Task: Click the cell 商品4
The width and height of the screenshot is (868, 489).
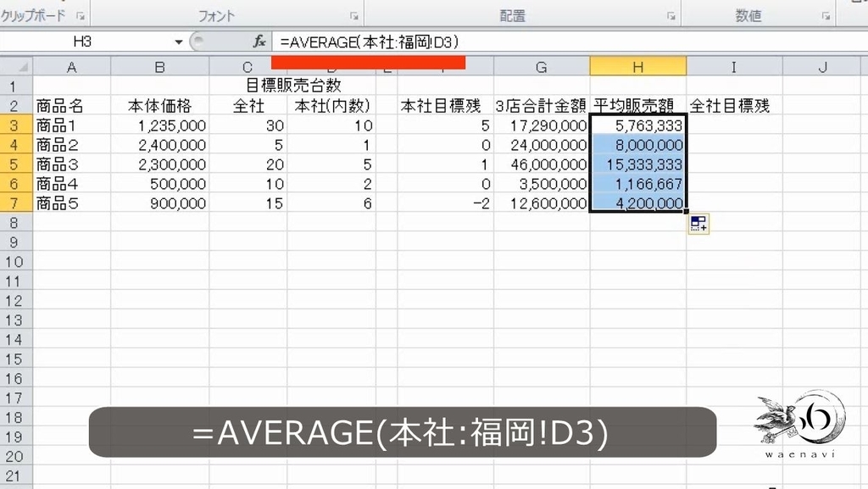Action: (x=72, y=184)
